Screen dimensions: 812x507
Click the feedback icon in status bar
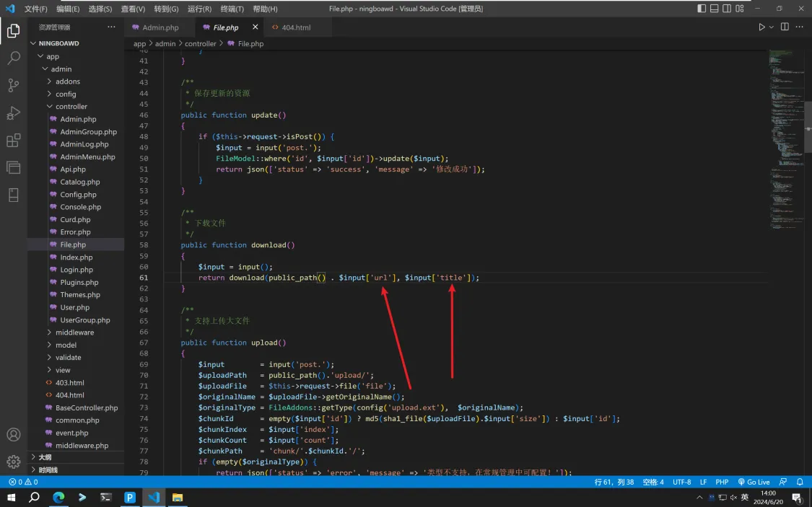[783, 482]
